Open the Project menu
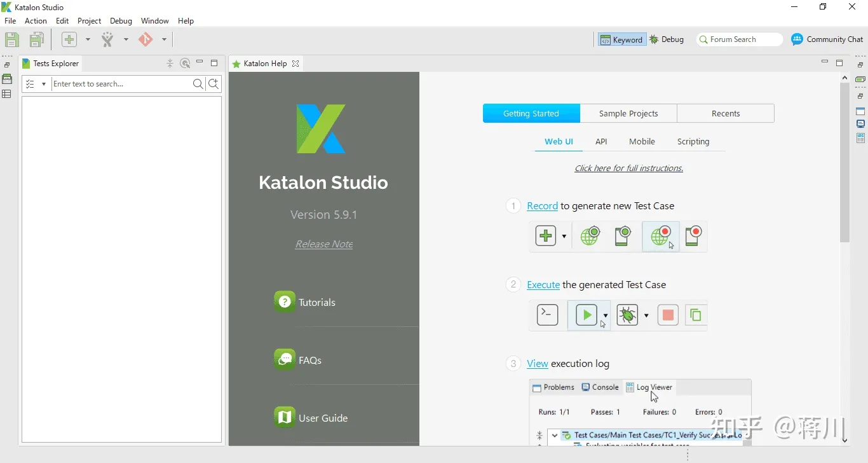 click(90, 21)
